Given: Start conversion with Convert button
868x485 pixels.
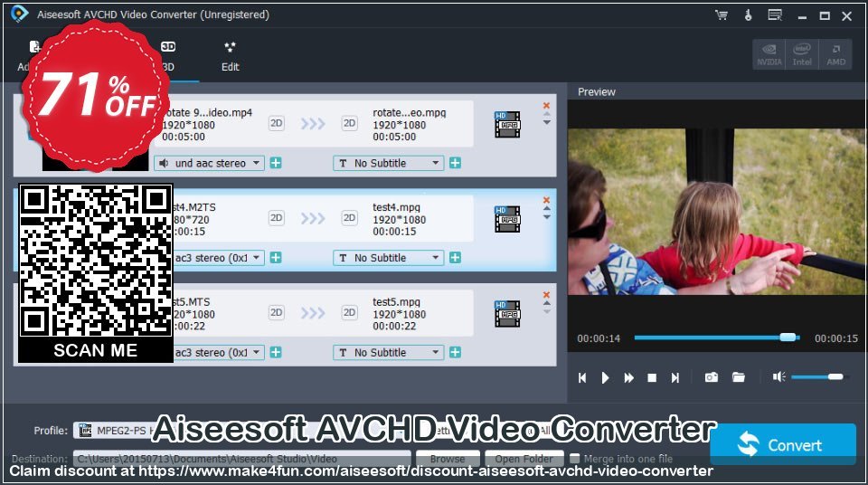Looking at the screenshot, I should (x=783, y=444).
